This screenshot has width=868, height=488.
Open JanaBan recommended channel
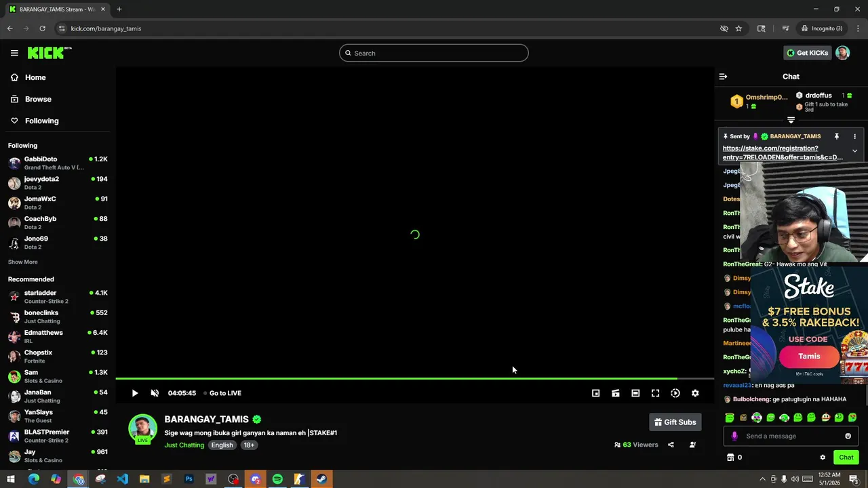(58, 396)
